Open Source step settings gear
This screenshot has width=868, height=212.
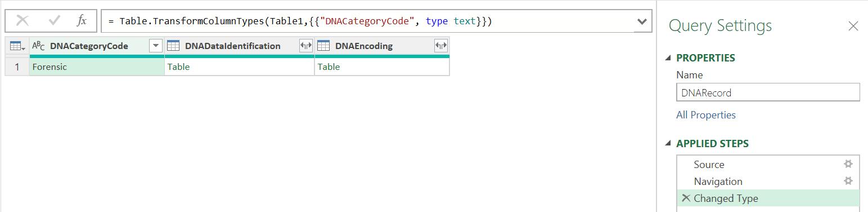[848, 164]
